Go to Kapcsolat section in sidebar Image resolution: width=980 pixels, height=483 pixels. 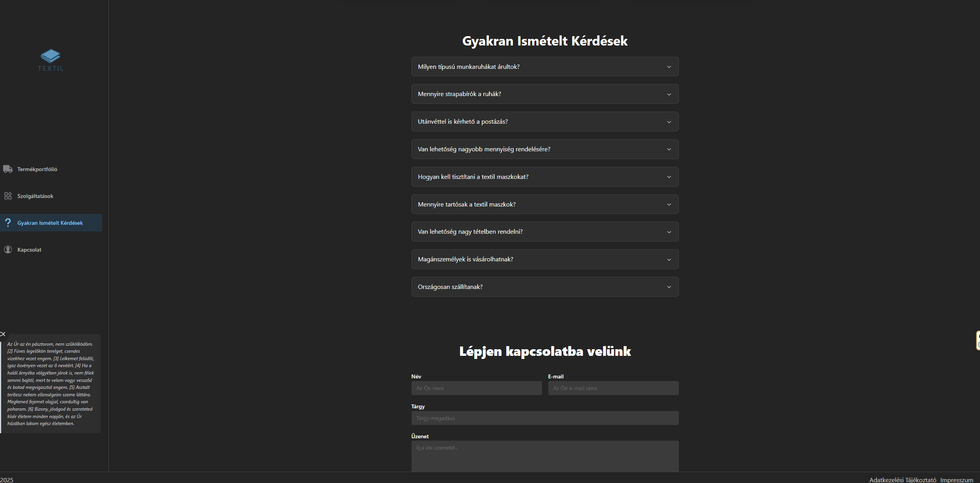(30, 250)
